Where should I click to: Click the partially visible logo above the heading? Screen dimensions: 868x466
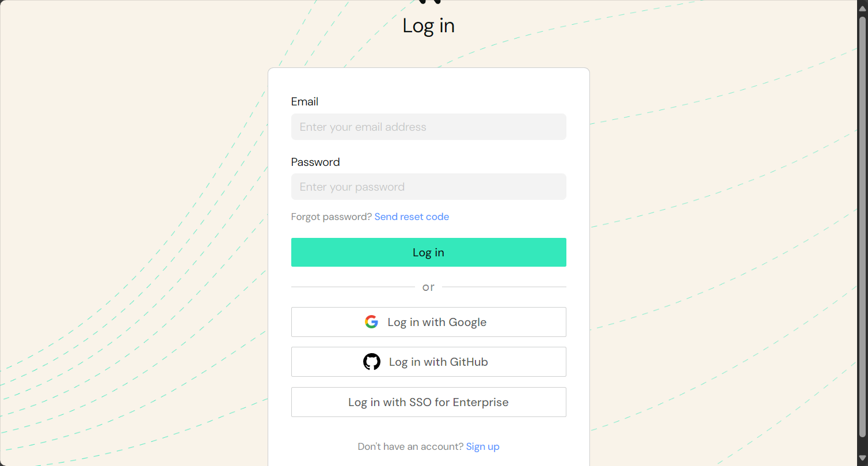pos(429,2)
